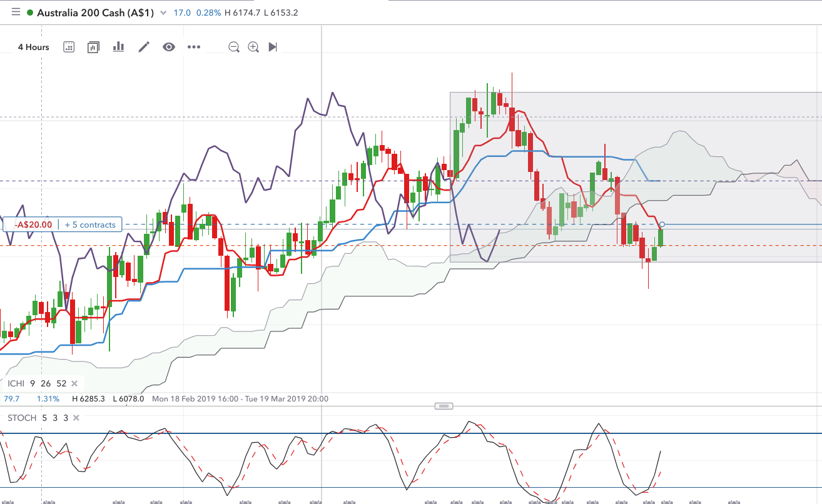Click the L 6078.0 range low value
The image size is (822, 504).
[x=129, y=399]
